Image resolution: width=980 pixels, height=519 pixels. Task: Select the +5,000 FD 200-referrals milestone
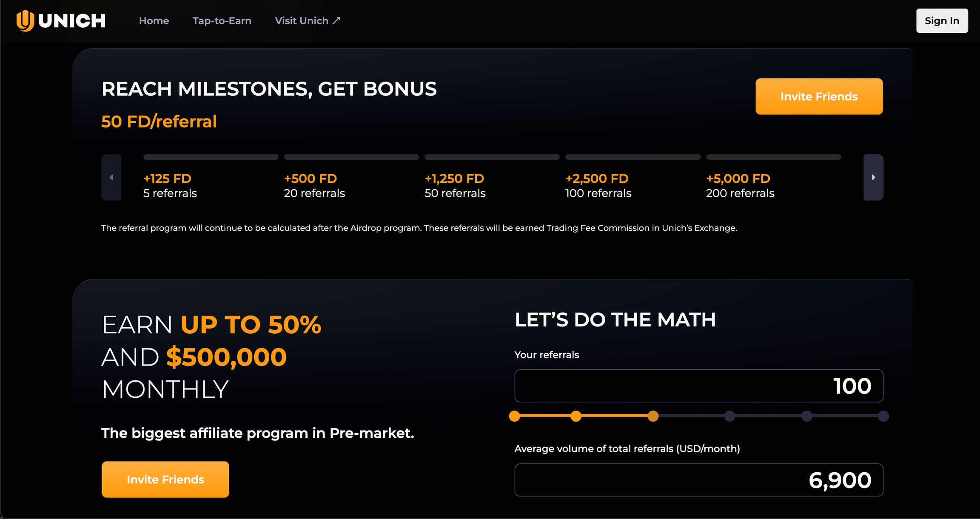(x=740, y=185)
